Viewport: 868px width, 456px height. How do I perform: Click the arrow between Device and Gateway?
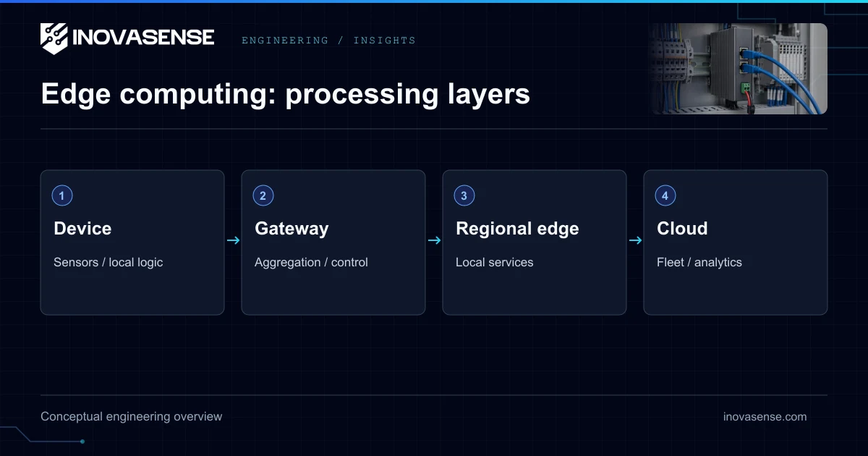[x=233, y=240]
